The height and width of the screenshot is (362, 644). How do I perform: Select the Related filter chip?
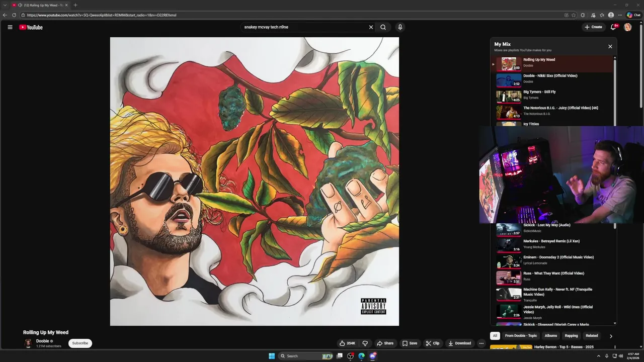click(592, 336)
